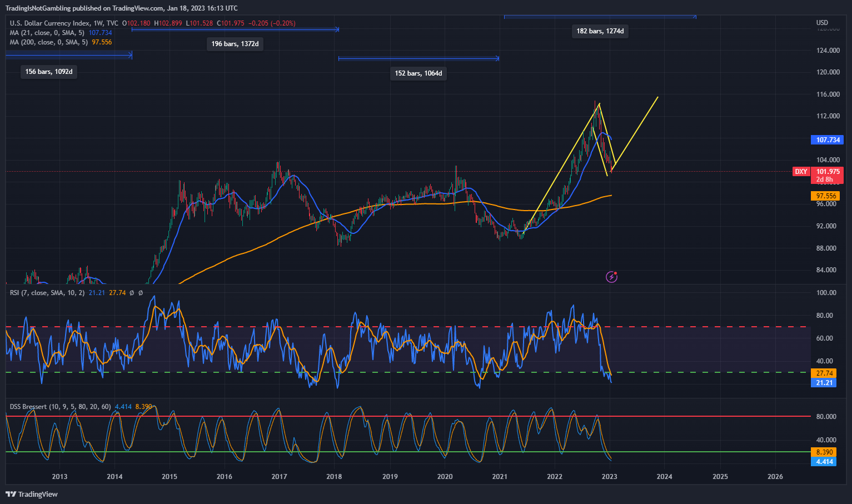The image size is (852, 504).
Task: Select the '156 bars, 1092d' date range label
Action: click(x=49, y=72)
